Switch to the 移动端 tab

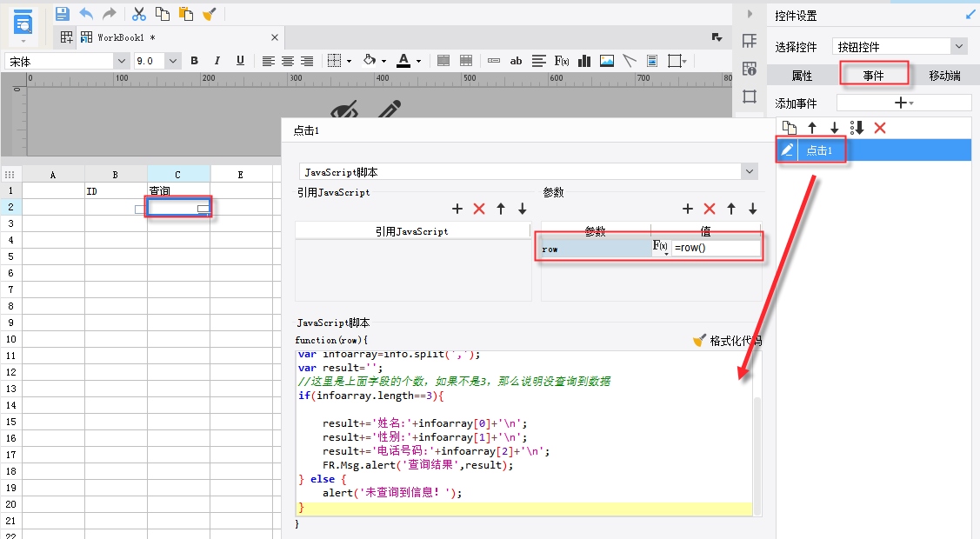944,76
